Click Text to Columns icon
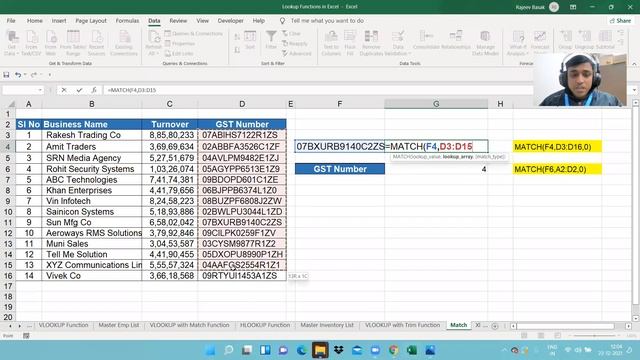The image size is (640, 360). coord(331,43)
